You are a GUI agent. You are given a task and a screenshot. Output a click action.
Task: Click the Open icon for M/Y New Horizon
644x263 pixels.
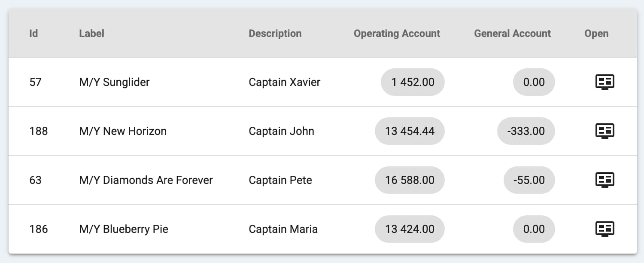coord(605,131)
